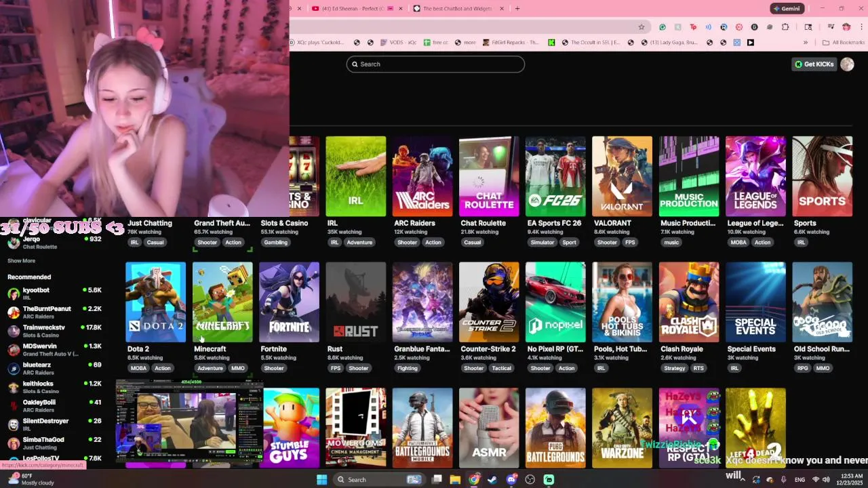Open the Stumble Guys category cover
Screen dimensions: 868x488
coord(291,428)
